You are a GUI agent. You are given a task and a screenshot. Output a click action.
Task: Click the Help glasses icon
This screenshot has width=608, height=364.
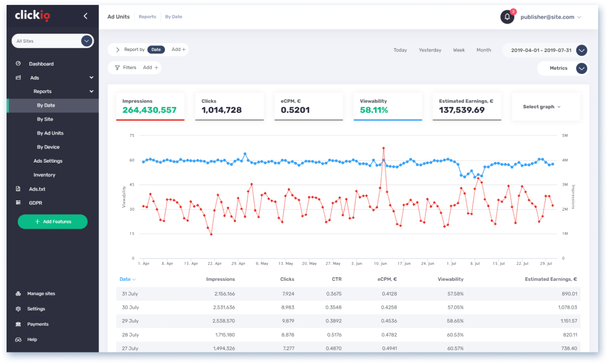(19, 339)
